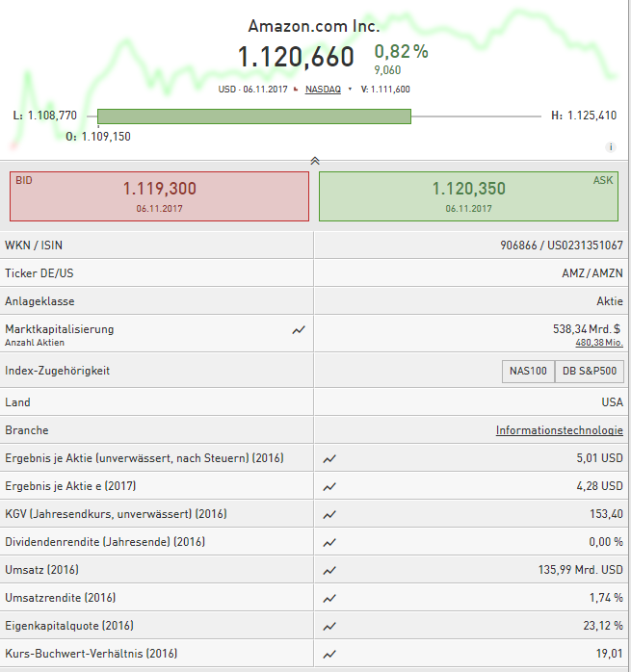
Task: Click the KGV value 153,40
Action: click(606, 514)
